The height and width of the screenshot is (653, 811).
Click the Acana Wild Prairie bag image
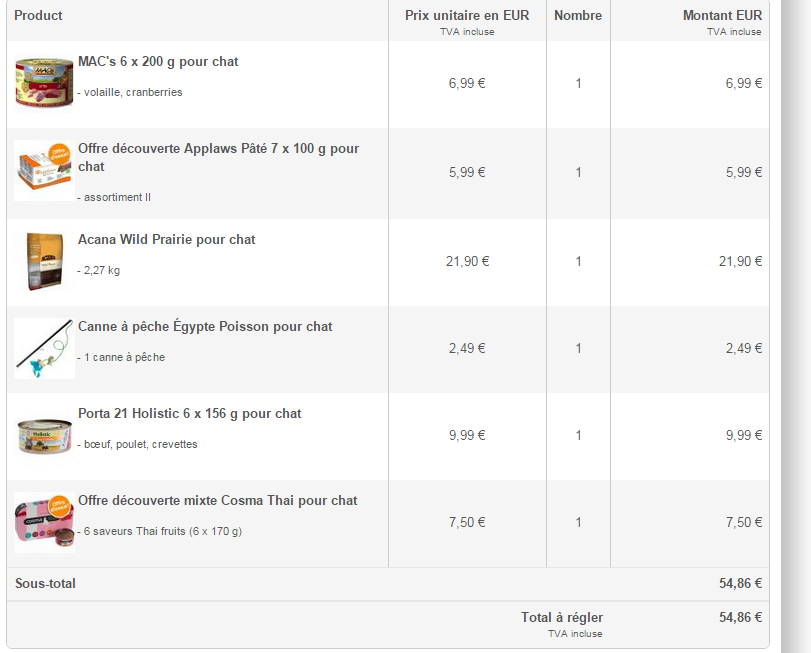(x=44, y=260)
